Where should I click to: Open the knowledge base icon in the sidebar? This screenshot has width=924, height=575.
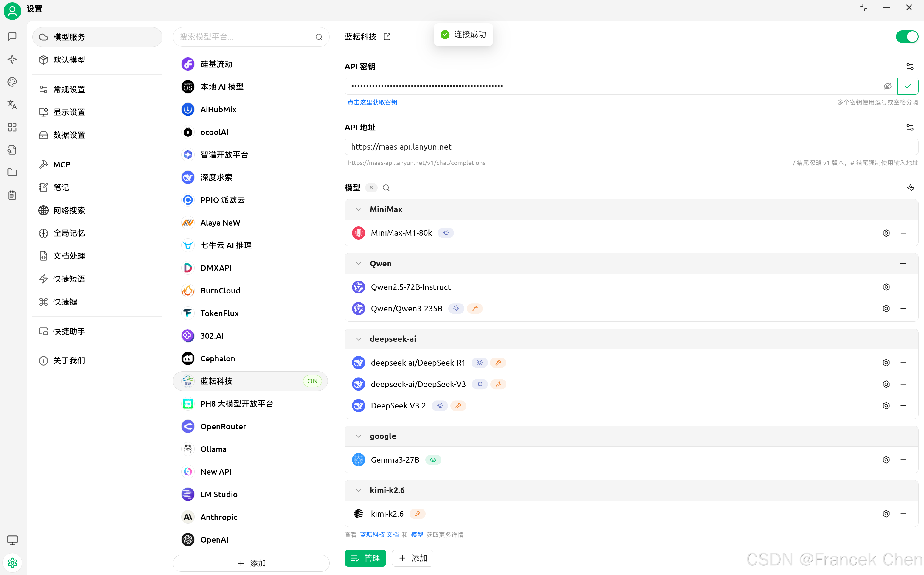[12, 150]
